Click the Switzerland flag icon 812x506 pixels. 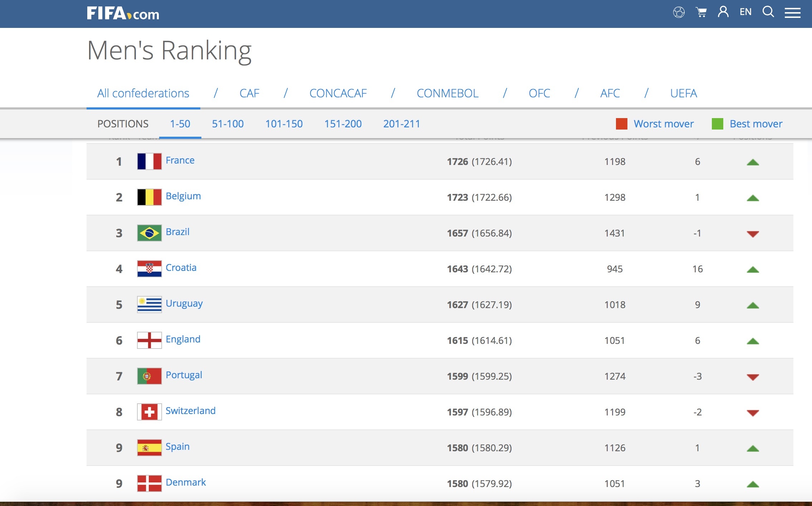pyautogui.click(x=149, y=412)
